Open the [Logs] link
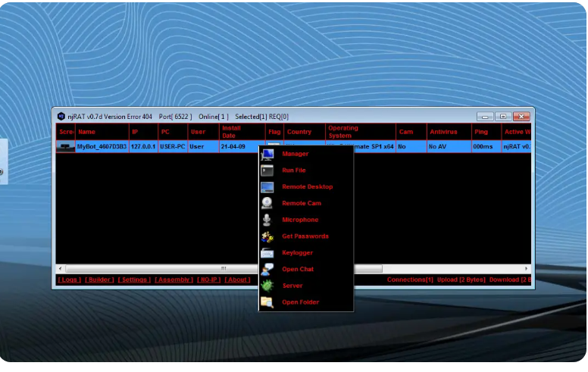This screenshot has width=588, height=372. pyautogui.click(x=70, y=280)
